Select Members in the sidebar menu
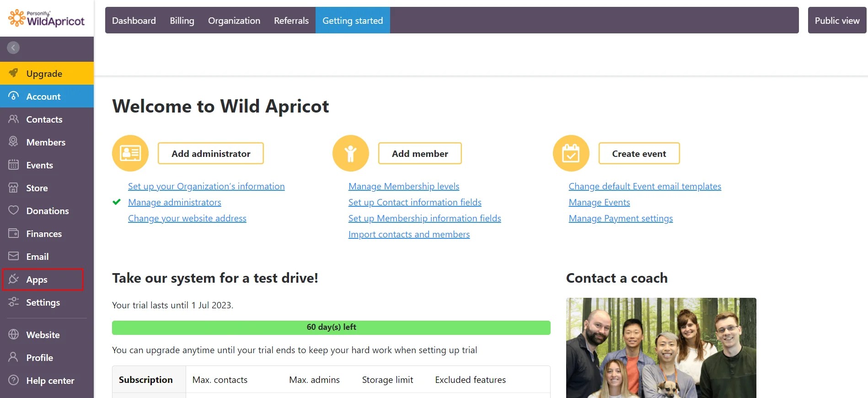 (x=47, y=142)
